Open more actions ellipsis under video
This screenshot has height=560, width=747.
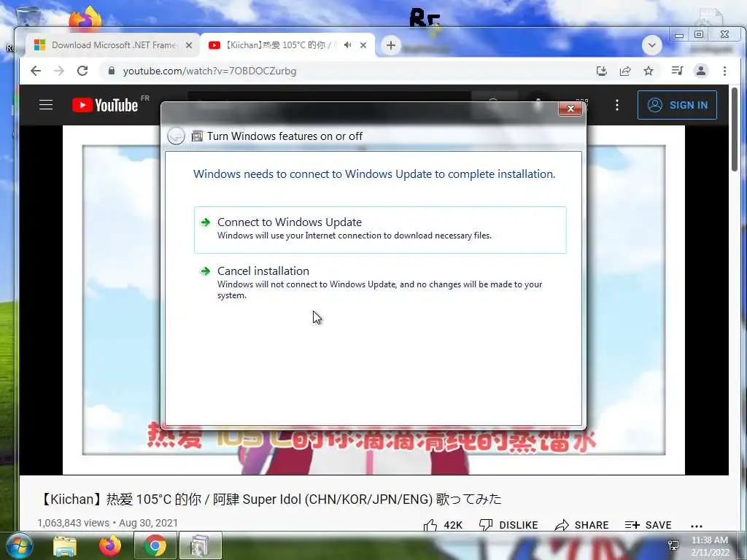pyautogui.click(x=697, y=526)
